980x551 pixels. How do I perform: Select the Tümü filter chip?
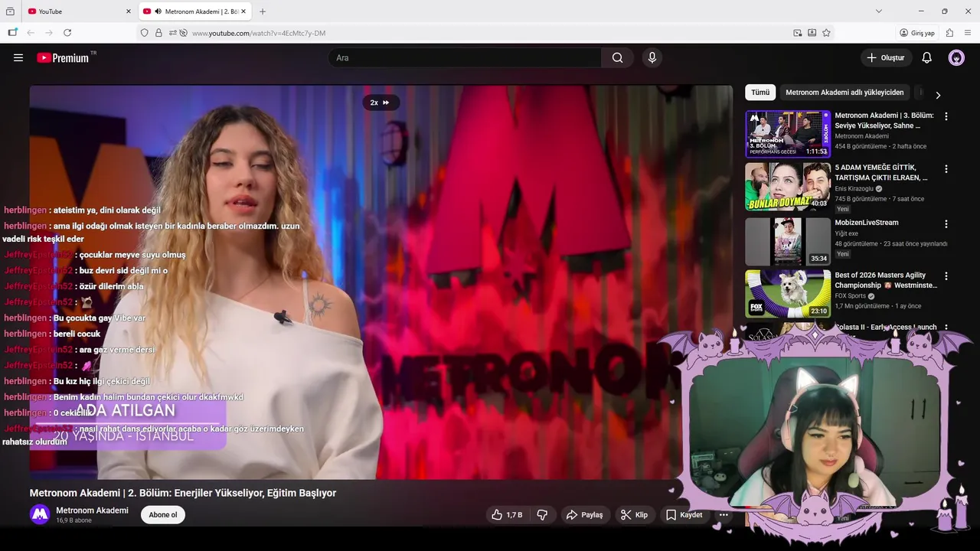[x=760, y=93]
